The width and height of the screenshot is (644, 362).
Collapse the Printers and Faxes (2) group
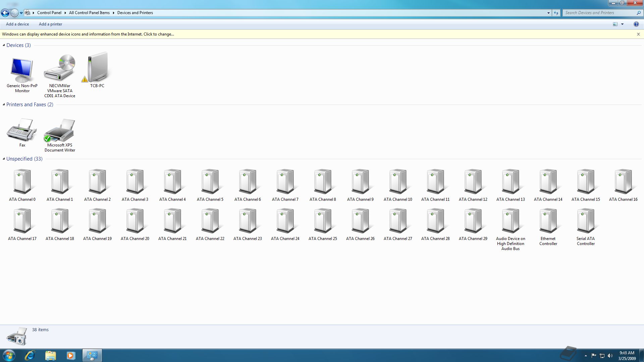(x=4, y=104)
